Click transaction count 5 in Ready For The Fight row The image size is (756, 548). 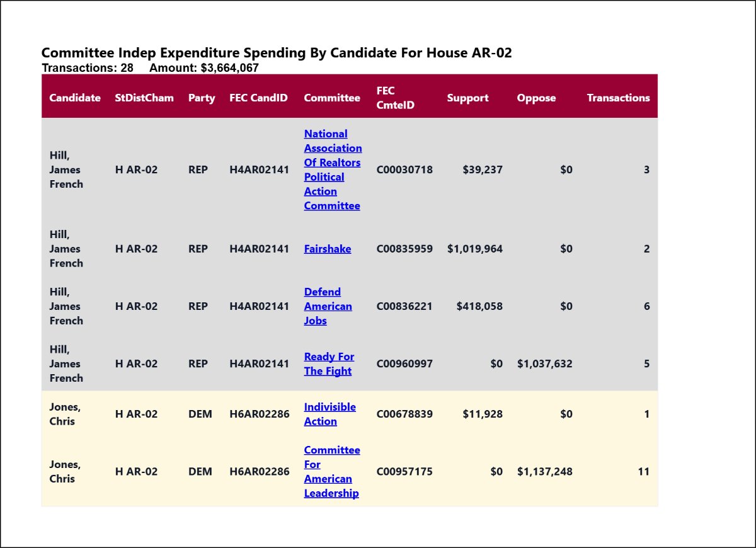click(x=647, y=363)
